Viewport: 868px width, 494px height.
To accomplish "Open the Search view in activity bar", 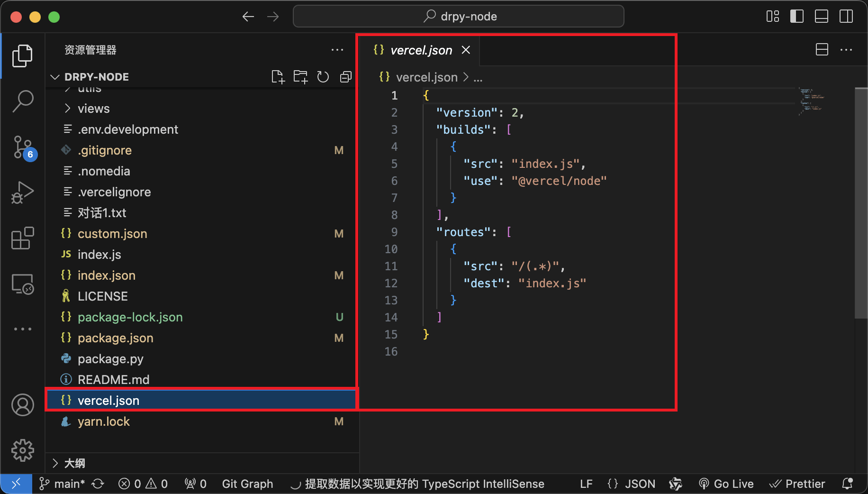I will pos(22,101).
